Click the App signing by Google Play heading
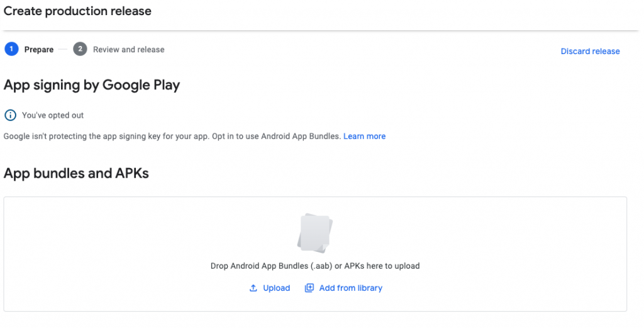Image resolution: width=644 pixels, height=328 pixels. click(x=92, y=86)
